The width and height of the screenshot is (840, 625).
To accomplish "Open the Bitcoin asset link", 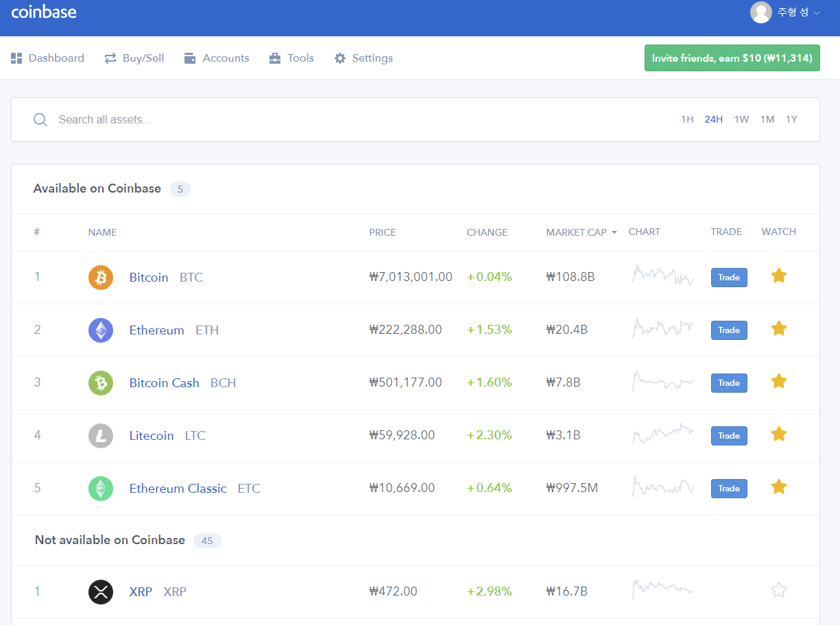I will pyautogui.click(x=149, y=278).
